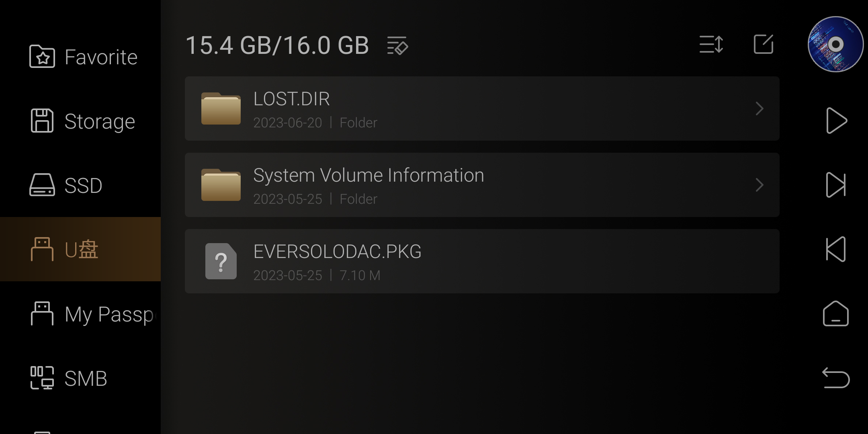The width and height of the screenshot is (868, 434).
Task: Open the EVERSOLODAC.PKG file
Action: click(x=482, y=261)
